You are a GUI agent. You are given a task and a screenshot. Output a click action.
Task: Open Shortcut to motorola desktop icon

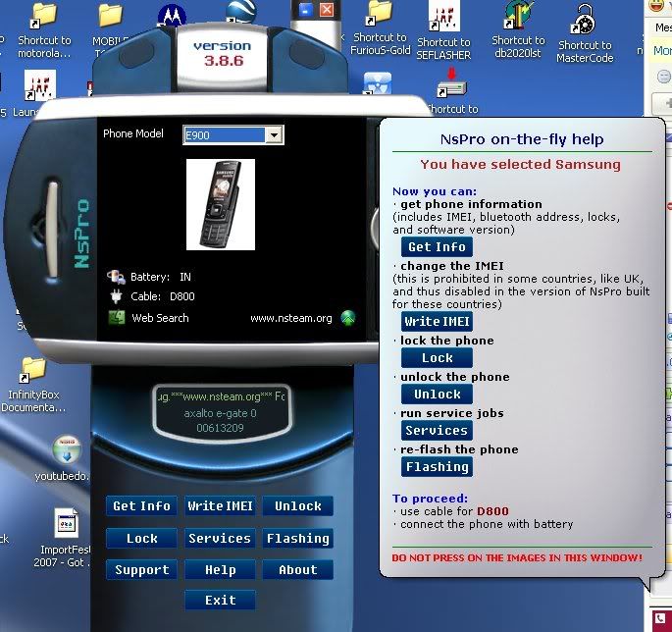coord(44,30)
